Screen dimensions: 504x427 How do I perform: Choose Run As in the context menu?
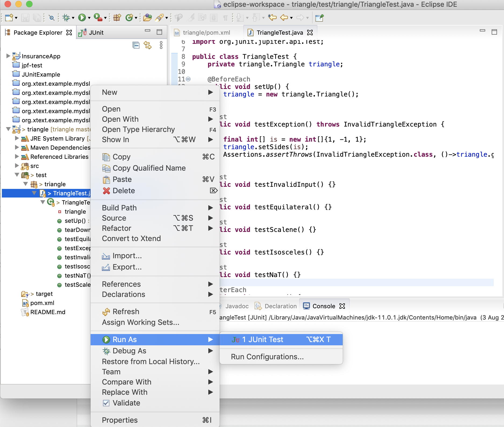[x=155, y=340]
